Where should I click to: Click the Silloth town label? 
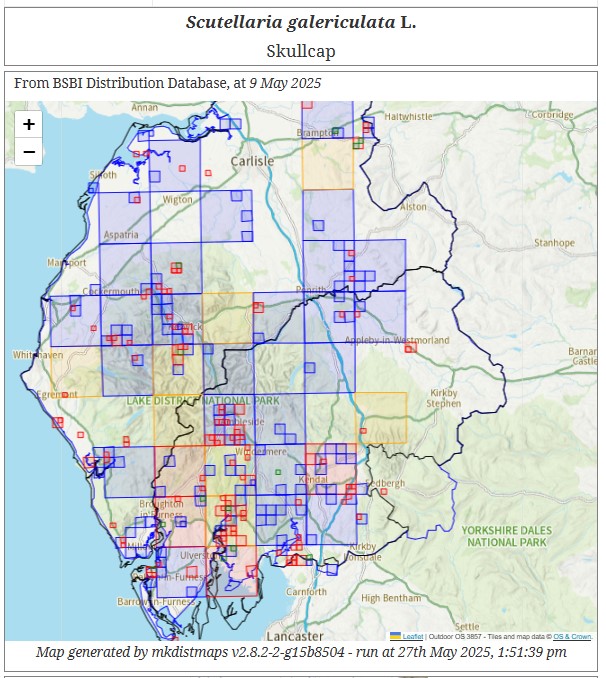[103, 175]
